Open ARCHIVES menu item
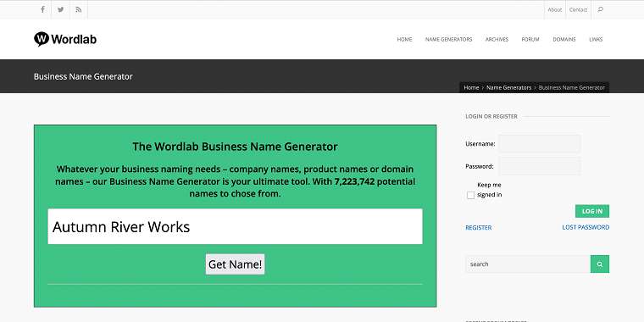The image size is (644, 322). [x=497, y=40]
